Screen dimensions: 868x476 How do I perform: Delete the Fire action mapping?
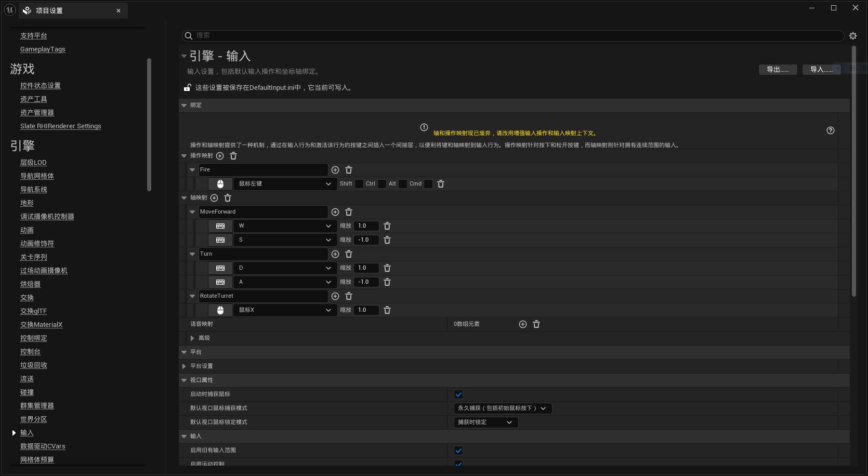[x=349, y=170]
